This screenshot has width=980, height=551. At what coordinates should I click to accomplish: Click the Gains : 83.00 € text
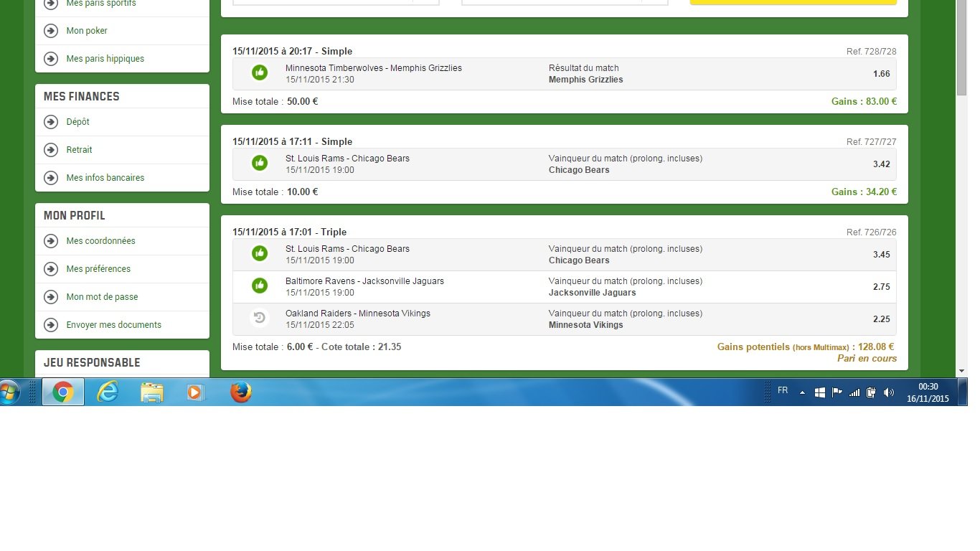(x=864, y=102)
